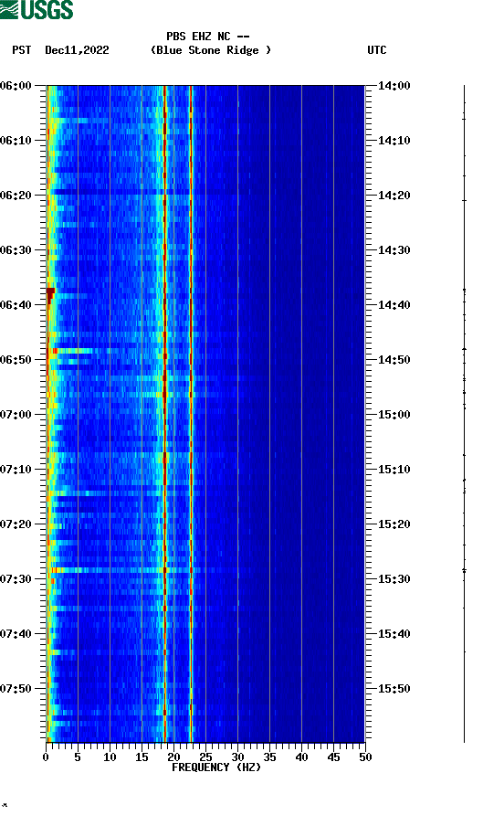Click the 'UTC' timezone label
The image size is (504, 815).
pos(377,50)
